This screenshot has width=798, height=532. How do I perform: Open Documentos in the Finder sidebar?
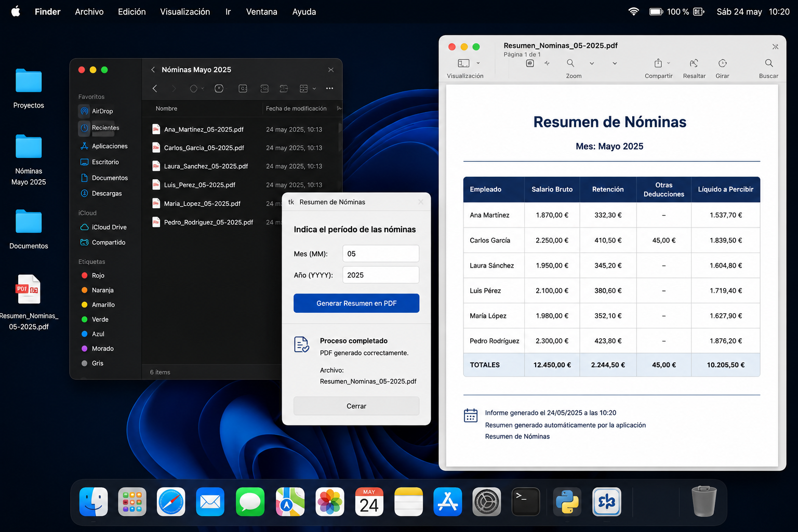point(104,178)
